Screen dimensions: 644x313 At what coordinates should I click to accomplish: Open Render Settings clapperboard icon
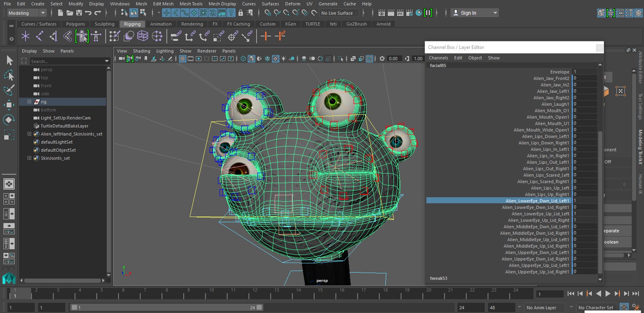(x=410, y=13)
